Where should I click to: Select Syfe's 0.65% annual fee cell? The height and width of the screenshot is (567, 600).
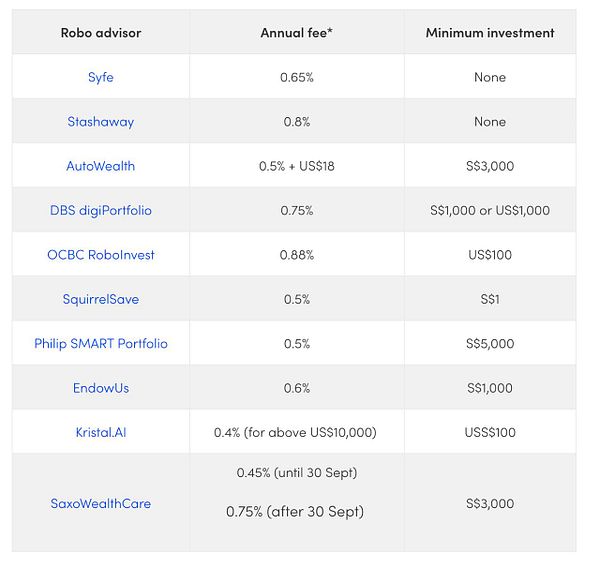tap(296, 77)
